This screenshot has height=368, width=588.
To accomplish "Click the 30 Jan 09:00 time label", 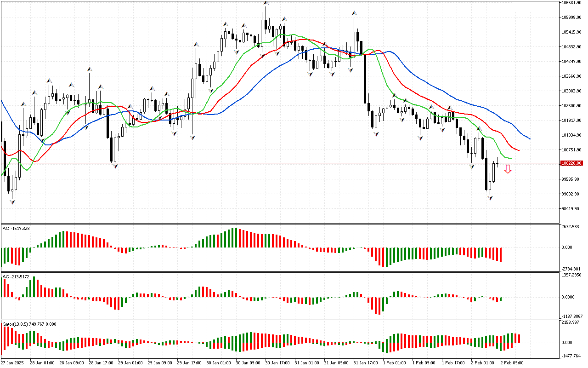I will coord(248,362).
